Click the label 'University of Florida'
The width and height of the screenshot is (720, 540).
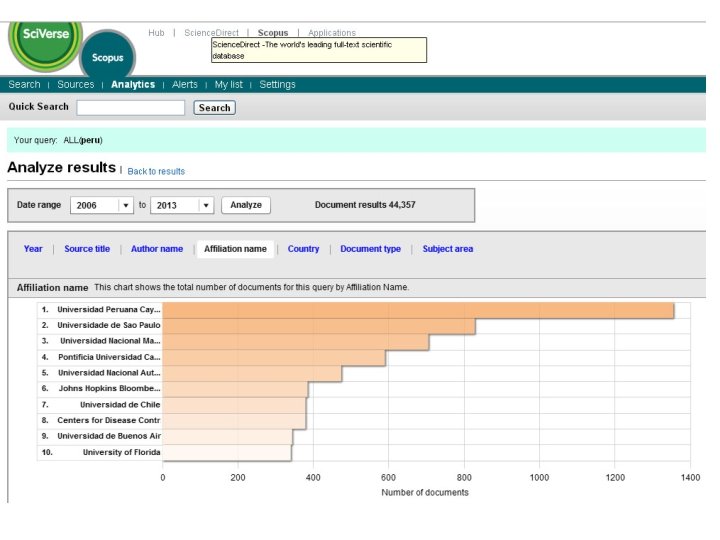122,453
